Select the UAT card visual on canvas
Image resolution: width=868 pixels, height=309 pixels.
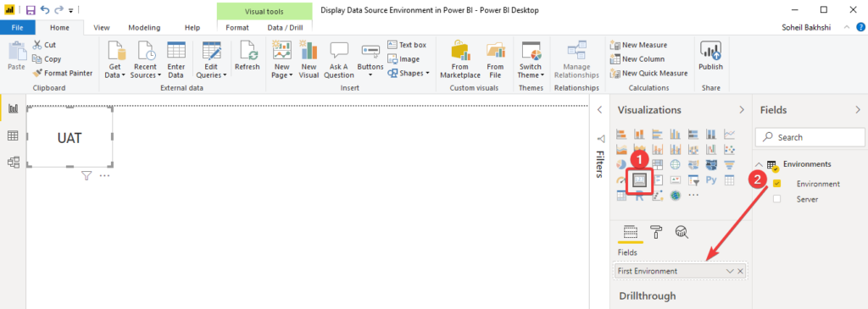click(x=70, y=136)
